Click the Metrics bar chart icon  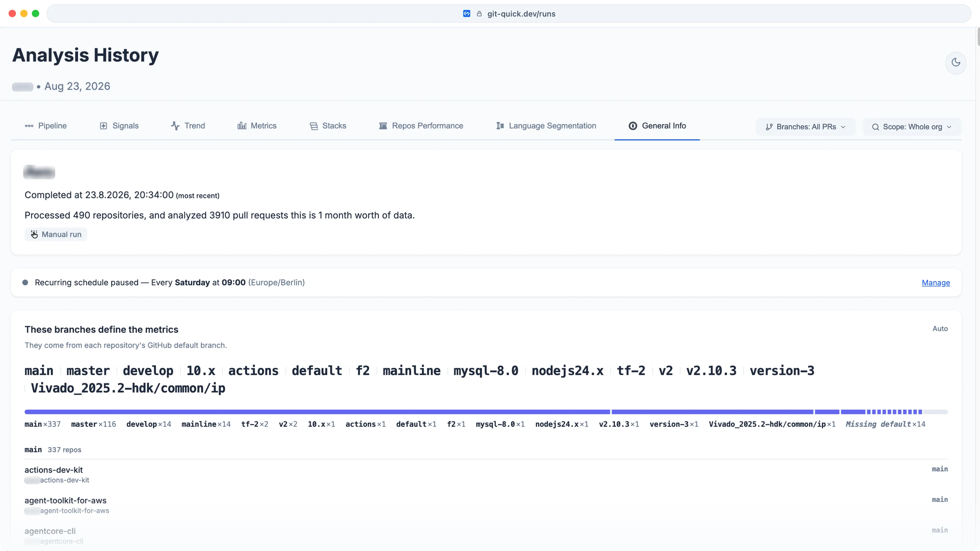(242, 126)
